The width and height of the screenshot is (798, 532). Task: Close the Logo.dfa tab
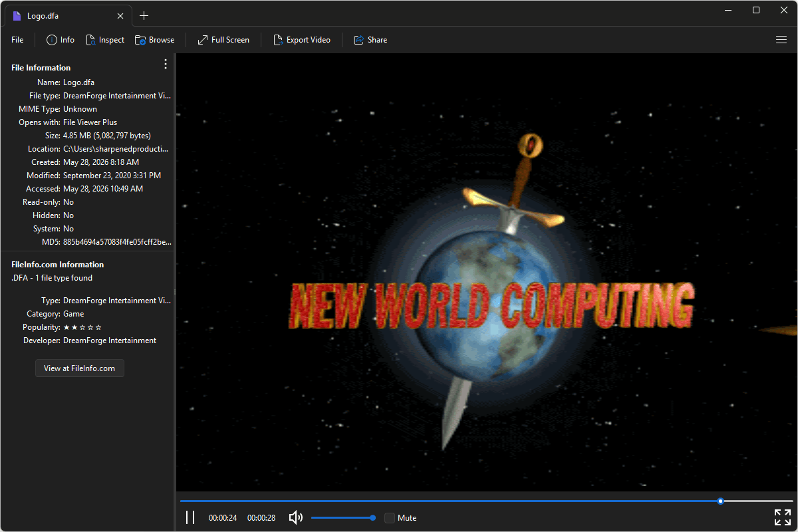pos(120,16)
